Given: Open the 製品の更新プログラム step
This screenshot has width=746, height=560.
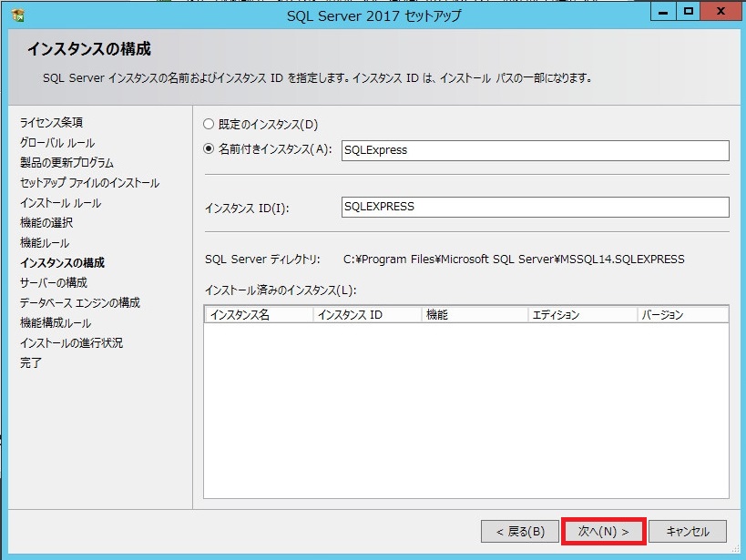Looking at the screenshot, I should coord(66,160).
